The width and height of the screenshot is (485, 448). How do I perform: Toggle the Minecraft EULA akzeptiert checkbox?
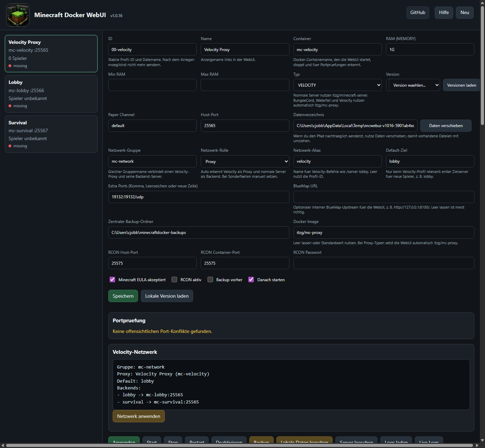112,279
